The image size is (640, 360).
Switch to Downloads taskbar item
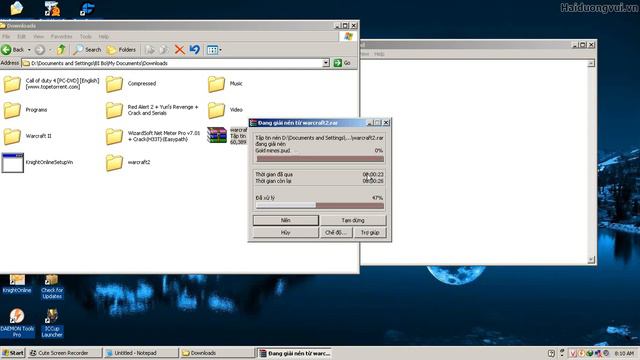[x=217, y=353]
